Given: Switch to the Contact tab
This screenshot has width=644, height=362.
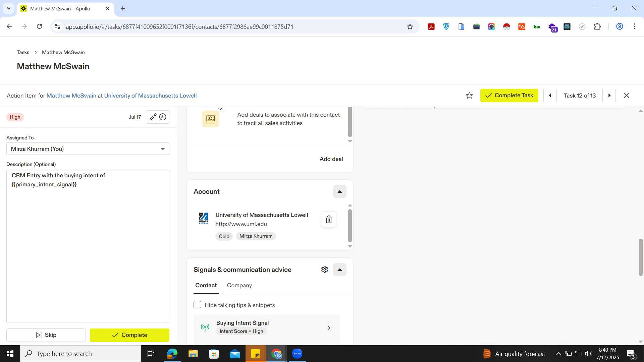Looking at the screenshot, I should click(x=206, y=285).
